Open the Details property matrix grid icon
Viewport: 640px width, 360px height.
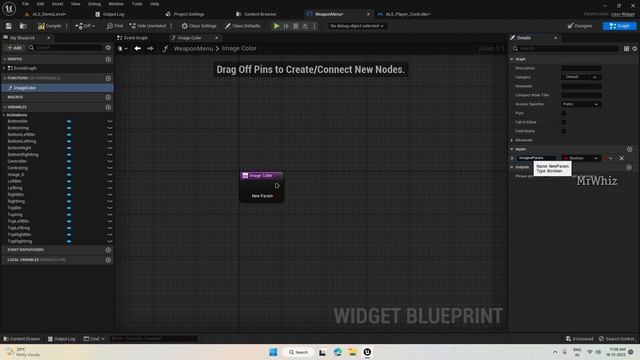[x=627, y=49]
